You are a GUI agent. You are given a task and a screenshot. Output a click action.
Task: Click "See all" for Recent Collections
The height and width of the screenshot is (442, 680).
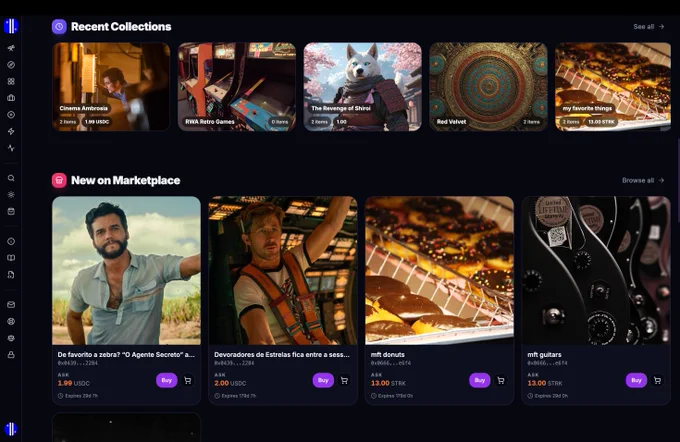click(648, 26)
